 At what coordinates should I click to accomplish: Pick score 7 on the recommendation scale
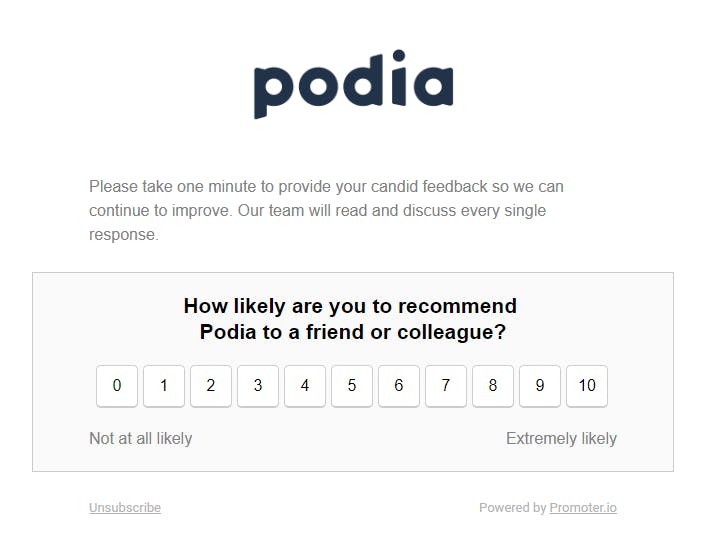(446, 386)
